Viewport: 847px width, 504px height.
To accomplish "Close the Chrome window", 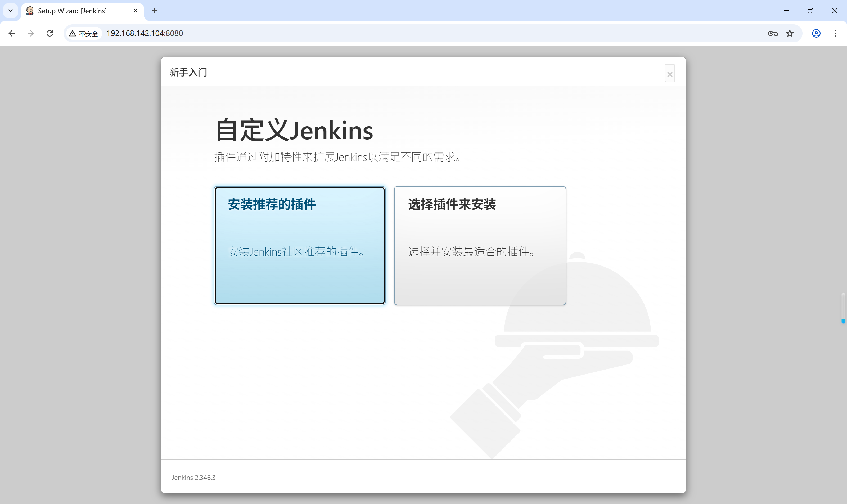I will (x=835, y=11).
